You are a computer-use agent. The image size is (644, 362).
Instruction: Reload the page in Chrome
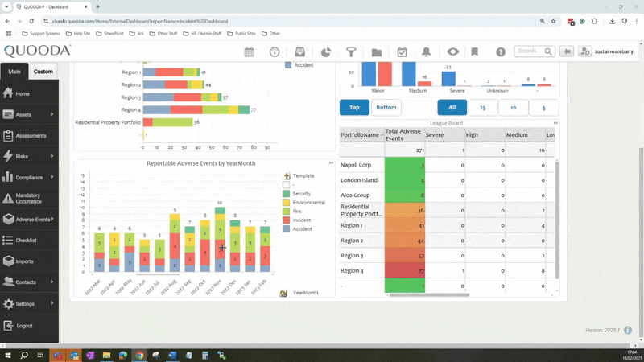tap(31, 21)
